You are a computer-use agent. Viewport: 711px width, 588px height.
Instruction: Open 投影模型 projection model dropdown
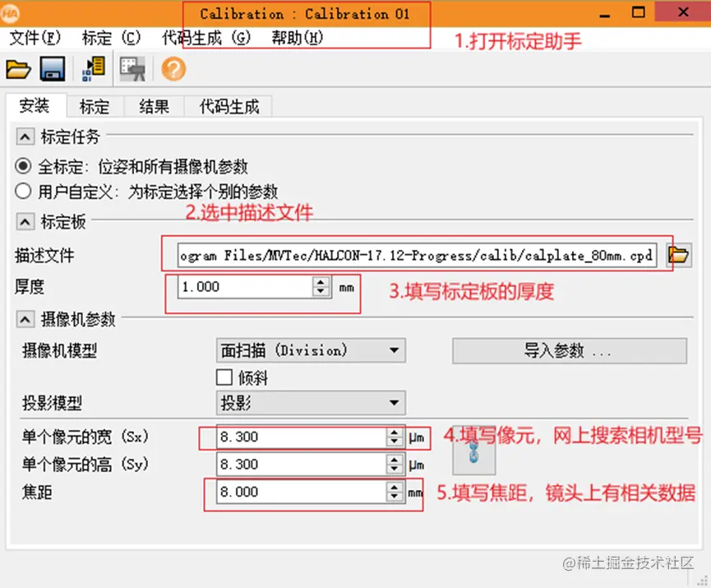pos(311,402)
